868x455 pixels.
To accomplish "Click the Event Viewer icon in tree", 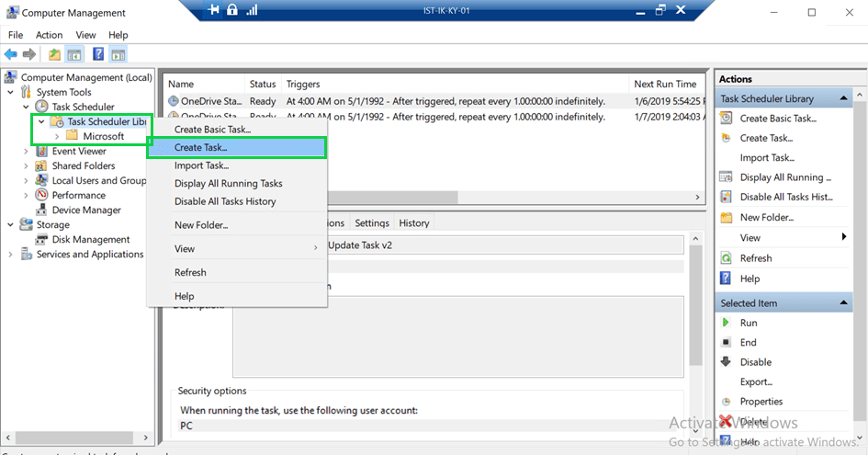I will coord(42,151).
